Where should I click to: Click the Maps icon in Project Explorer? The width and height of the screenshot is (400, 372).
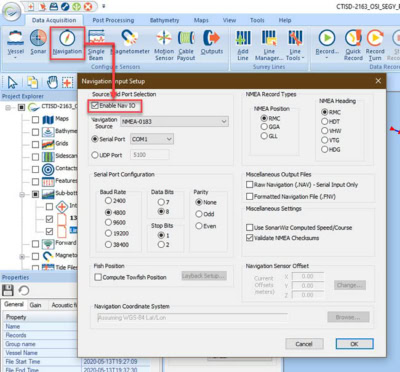tap(48, 119)
